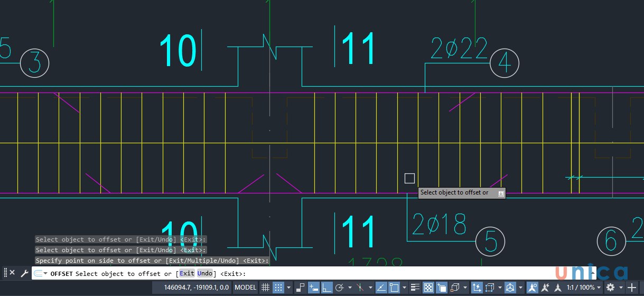Viewport: 644px width, 296px height.
Task: Open workspace switching dropdown arrow
Action: 621,288
